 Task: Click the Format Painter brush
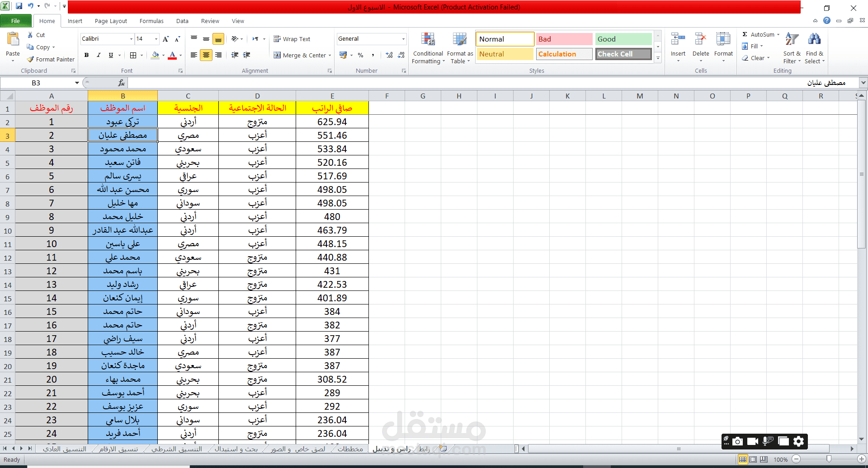tap(30, 59)
